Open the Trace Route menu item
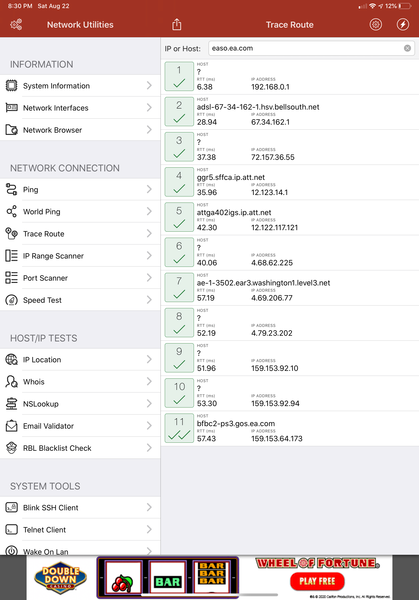 coord(80,234)
